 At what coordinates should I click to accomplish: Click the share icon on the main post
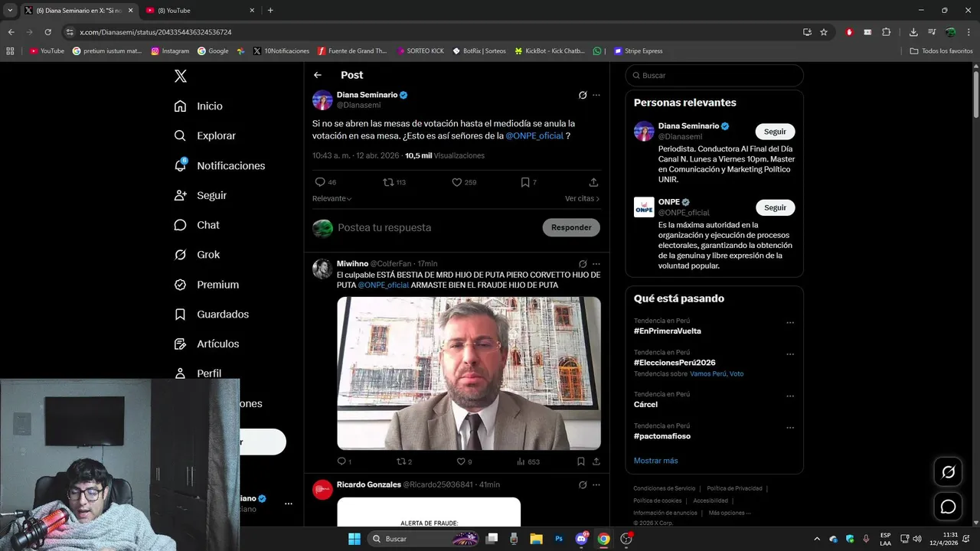(593, 182)
